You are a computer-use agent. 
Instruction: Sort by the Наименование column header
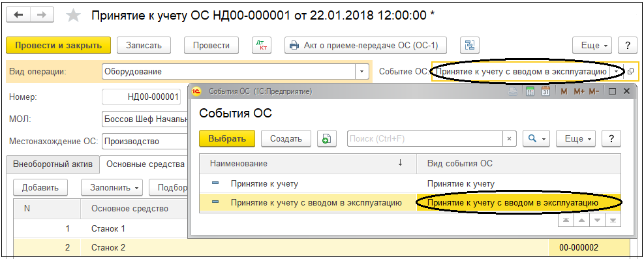(x=308, y=163)
